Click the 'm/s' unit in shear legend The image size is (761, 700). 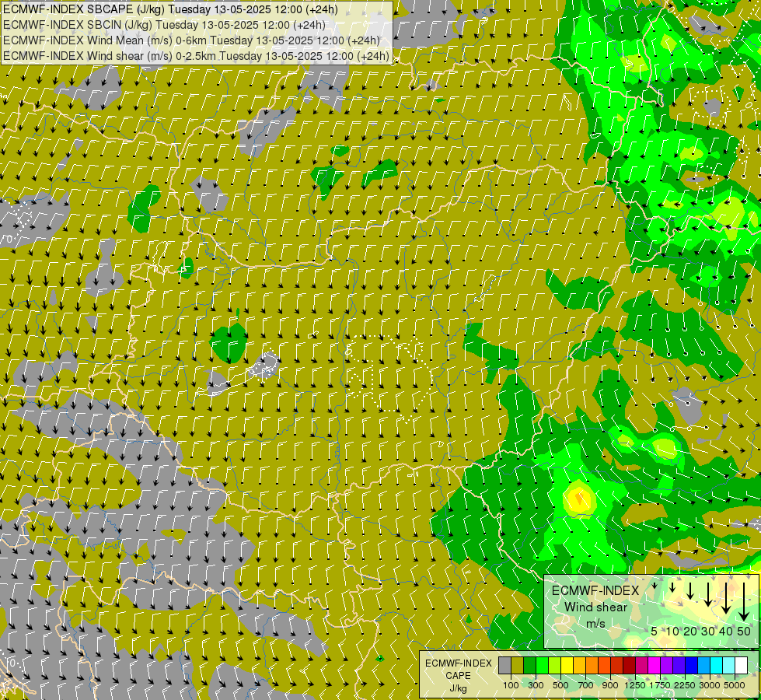click(596, 623)
